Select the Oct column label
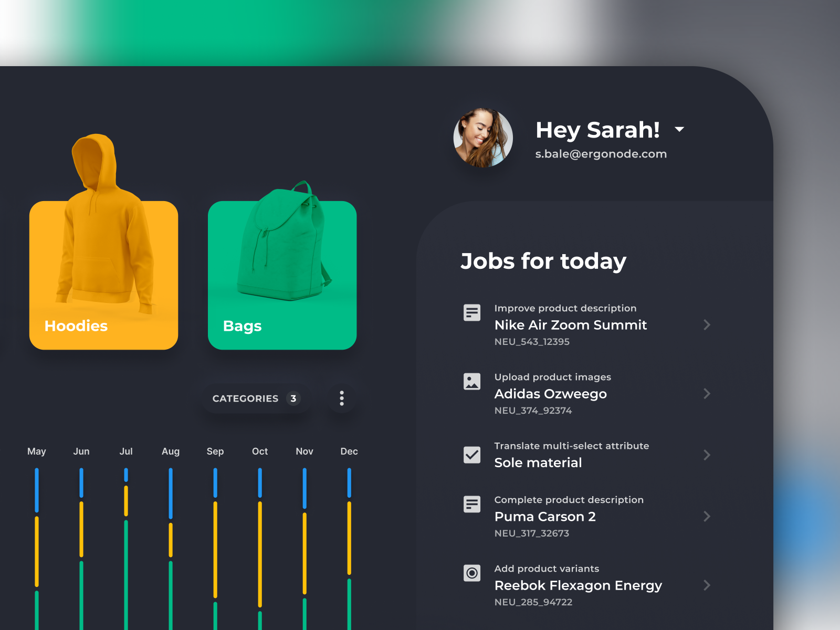 (x=260, y=451)
